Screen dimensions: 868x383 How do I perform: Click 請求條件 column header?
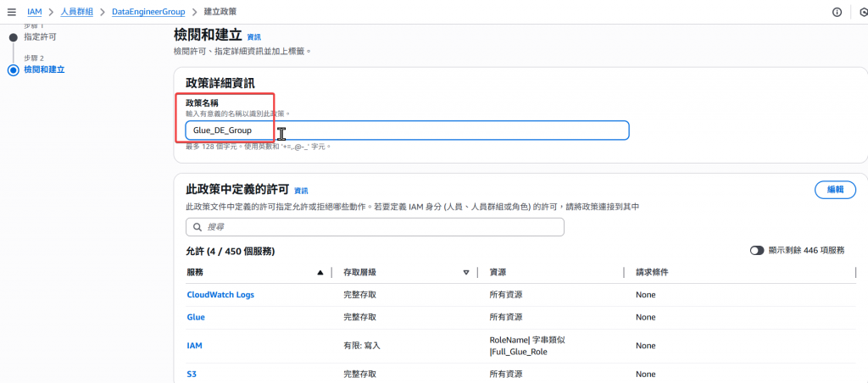[653, 272]
